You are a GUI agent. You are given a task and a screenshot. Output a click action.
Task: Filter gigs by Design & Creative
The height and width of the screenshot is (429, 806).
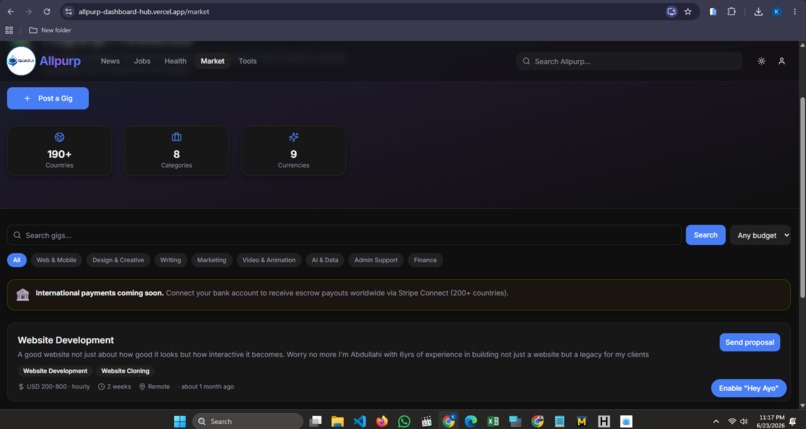[118, 260]
